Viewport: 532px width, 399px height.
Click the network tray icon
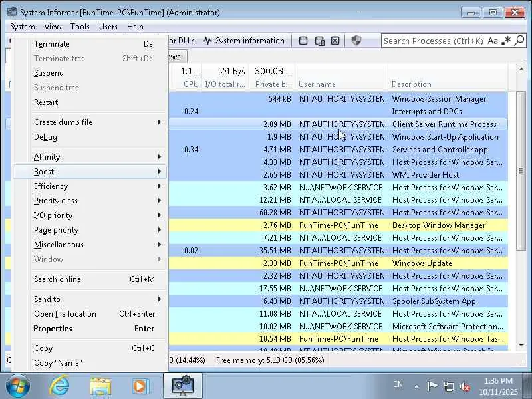coord(448,386)
